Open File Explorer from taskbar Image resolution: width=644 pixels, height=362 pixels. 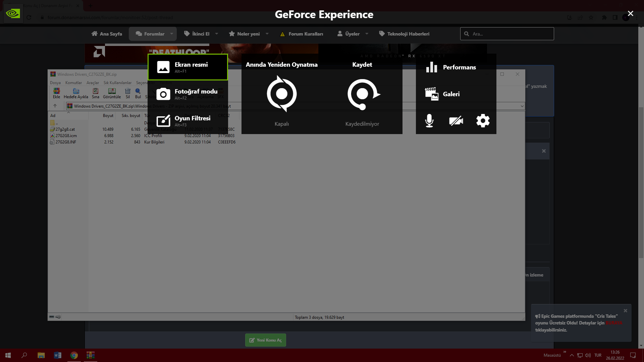[41, 355]
